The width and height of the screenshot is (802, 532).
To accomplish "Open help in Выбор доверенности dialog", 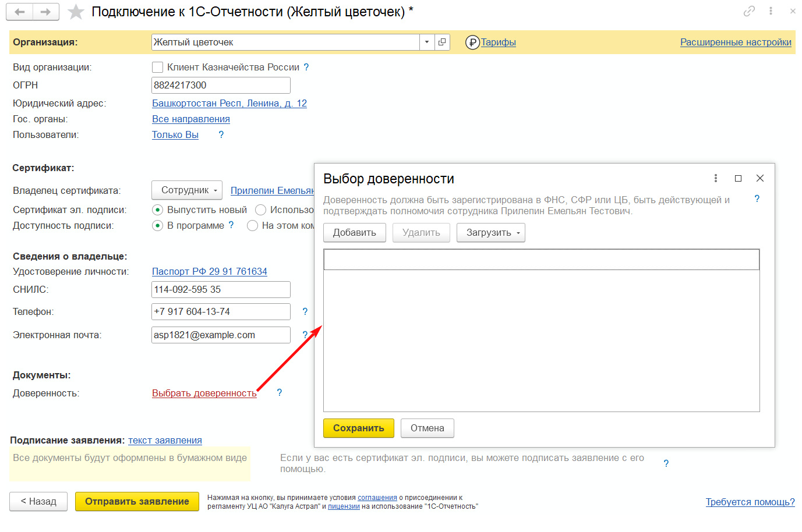I will pyautogui.click(x=757, y=199).
